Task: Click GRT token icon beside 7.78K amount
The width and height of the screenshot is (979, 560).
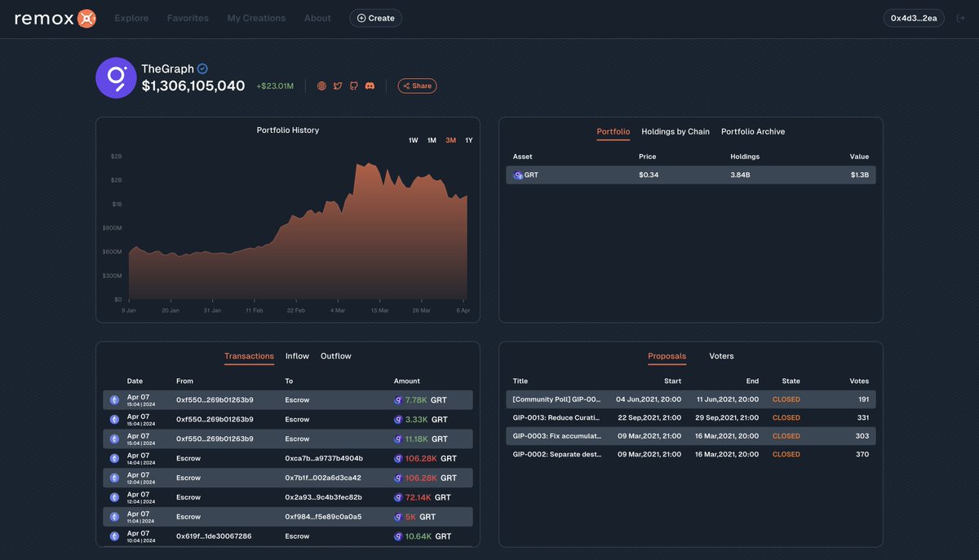Action: [x=398, y=400]
